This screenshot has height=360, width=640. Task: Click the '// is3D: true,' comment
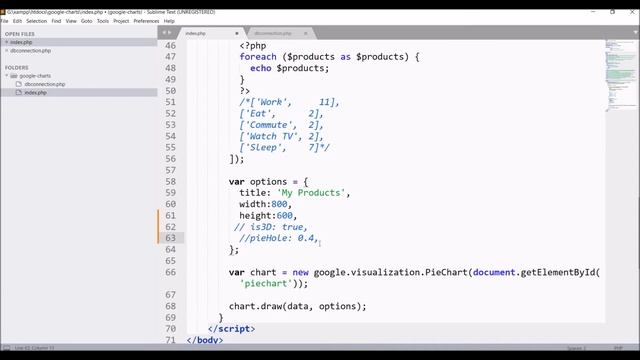click(x=271, y=227)
